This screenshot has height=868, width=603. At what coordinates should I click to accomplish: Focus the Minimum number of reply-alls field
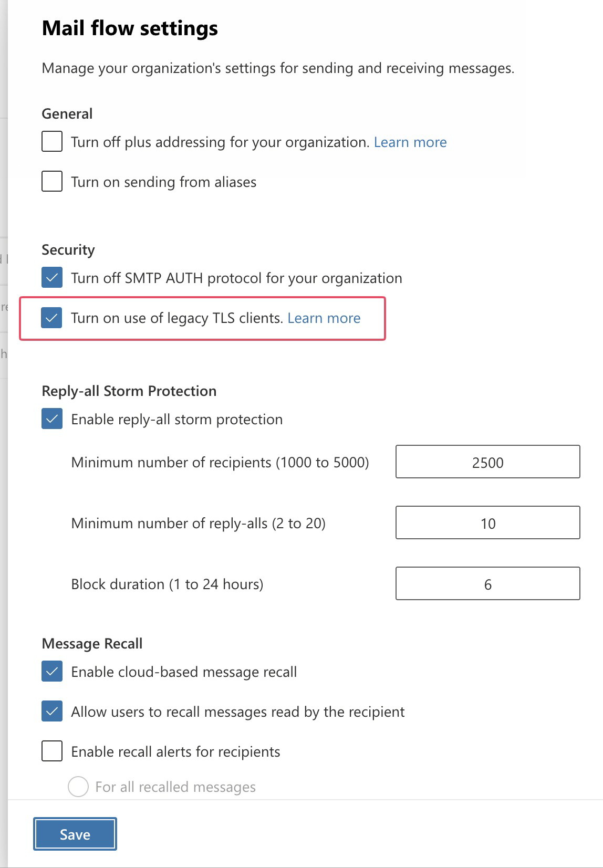(487, 523)
